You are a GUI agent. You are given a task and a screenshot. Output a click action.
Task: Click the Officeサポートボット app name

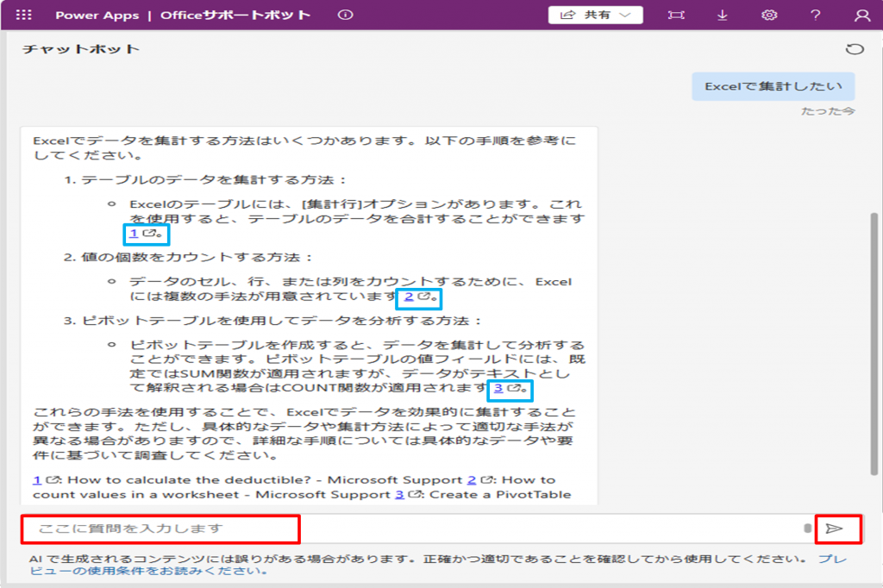[x=235, y=16]
